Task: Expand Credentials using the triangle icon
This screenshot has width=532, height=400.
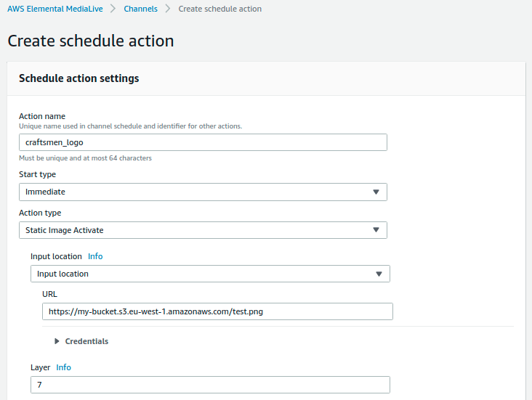Action: pyautogui.click(x=57, y=341)
